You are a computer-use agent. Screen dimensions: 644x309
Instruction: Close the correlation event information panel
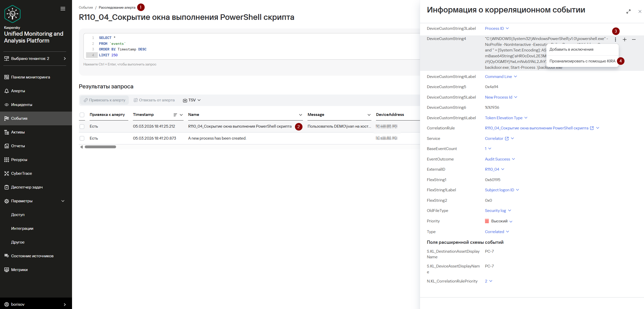640,11
